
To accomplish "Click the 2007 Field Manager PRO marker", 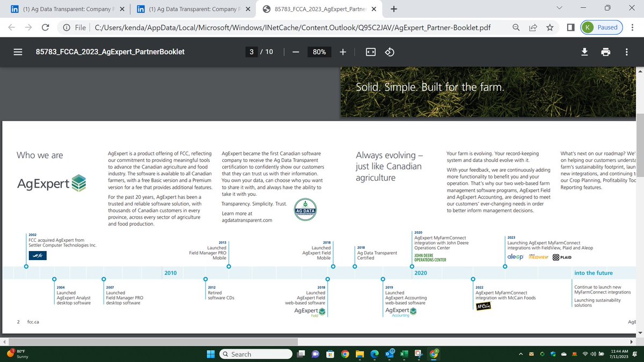I will pyautogui.click(x=103, y=279).
